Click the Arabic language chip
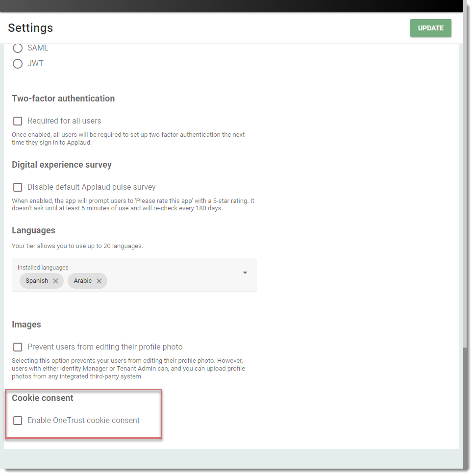Viewport: 474px width, 476px height. (x=87, y=281)
